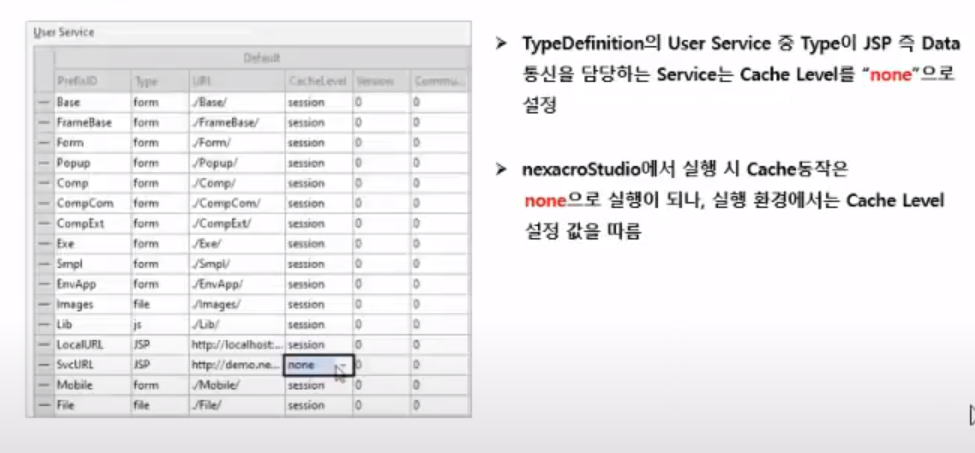Select the File PrefixID cell

click(92, 405)
